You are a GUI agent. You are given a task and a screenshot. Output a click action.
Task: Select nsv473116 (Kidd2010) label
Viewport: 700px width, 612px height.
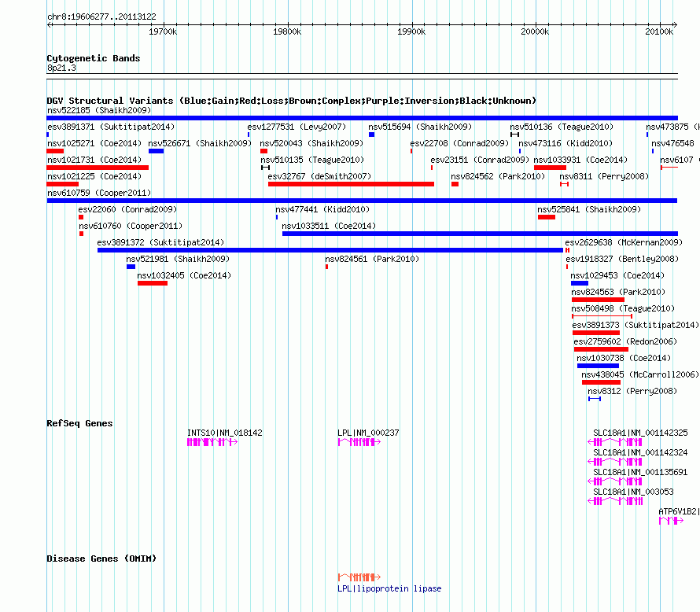[566, 143]
